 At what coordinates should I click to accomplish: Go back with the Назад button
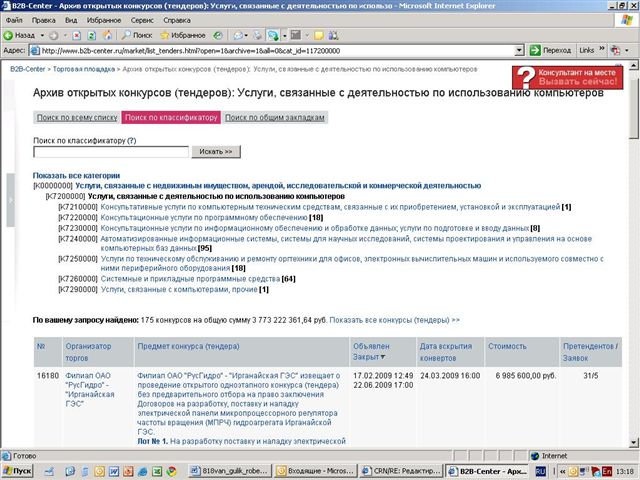coord(19,36)
